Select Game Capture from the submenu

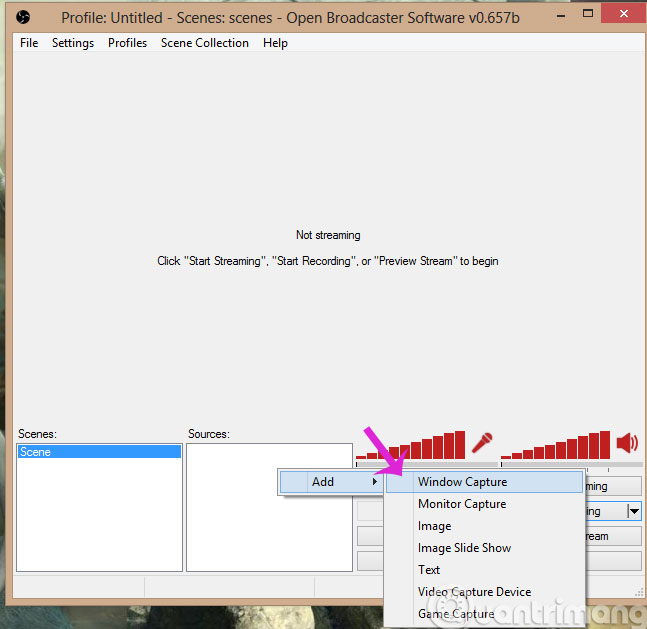484,614
